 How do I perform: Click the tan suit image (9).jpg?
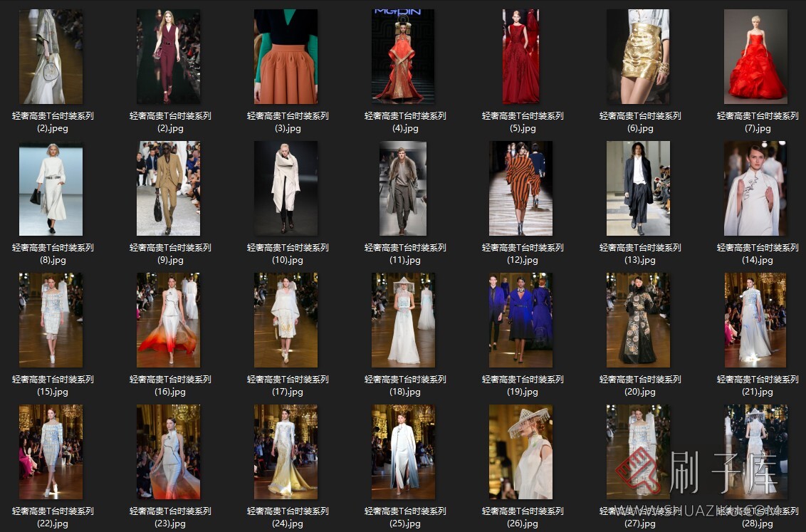pos(168,189)
